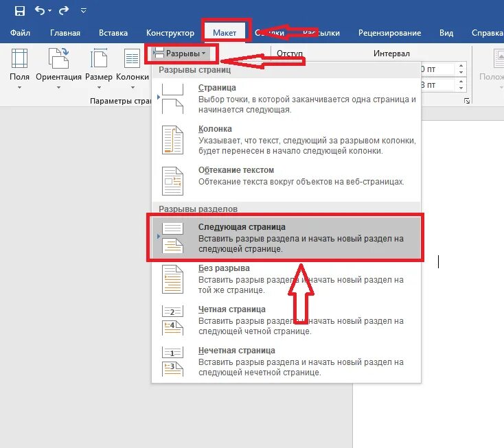Choose the Обтекание текстом break
The image size is (504, 448).
[x=286, y=180]
